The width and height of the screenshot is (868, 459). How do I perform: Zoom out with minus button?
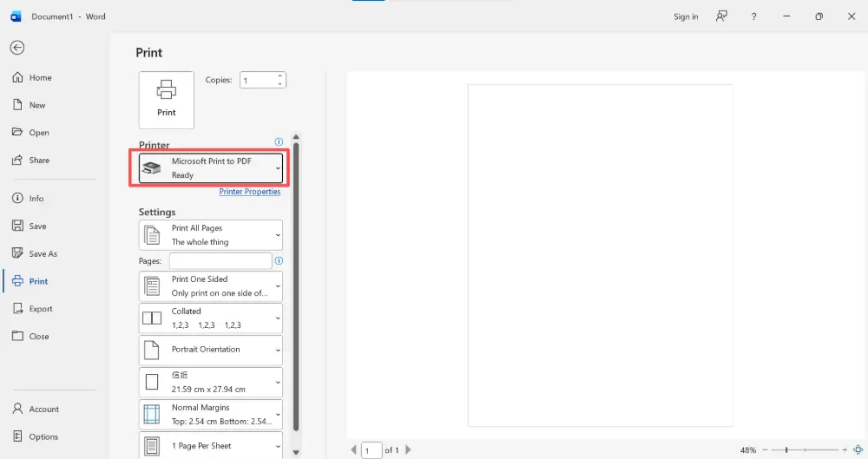[765, 450]
